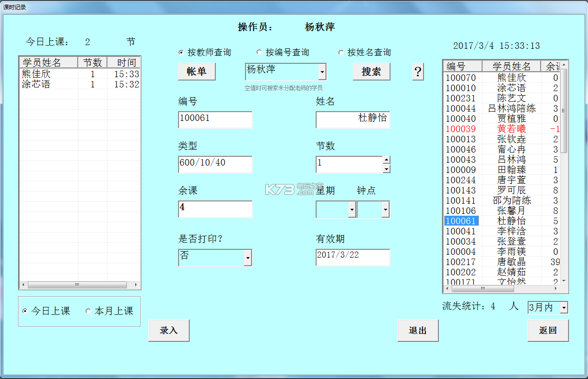Increase the 节数 spinner value
588x379 pixels.
[386, 160]
